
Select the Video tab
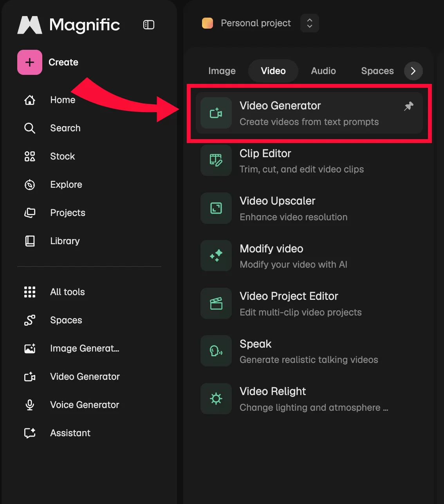click(x=273, y=71)
